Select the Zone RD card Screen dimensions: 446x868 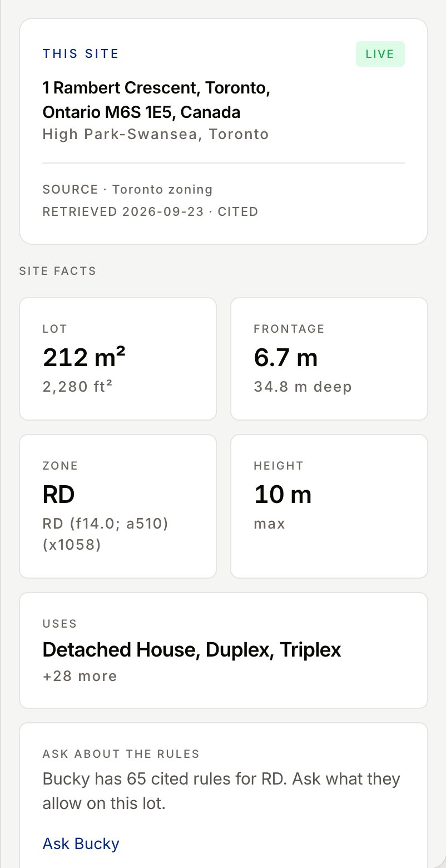coord(118,506)
